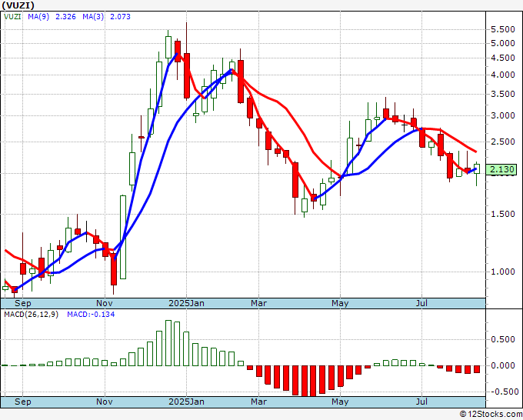Click the MA(9) legend label
This screenshot has height=420, width=523.
coord(38,17)
